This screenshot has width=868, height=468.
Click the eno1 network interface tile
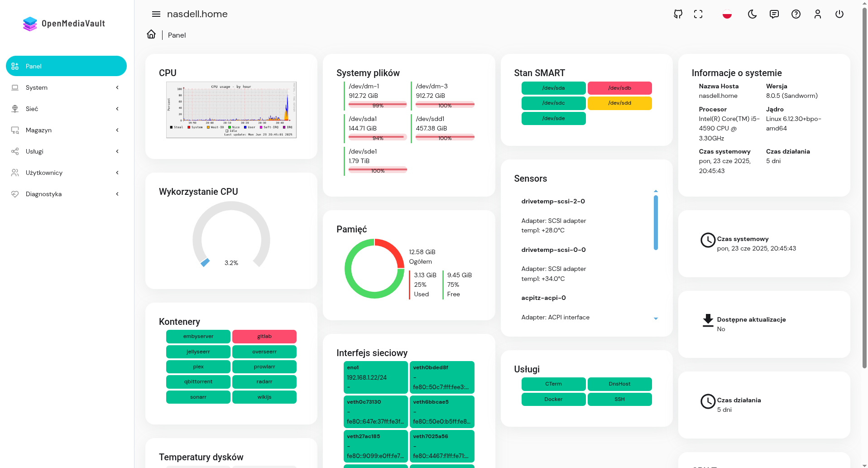point(376,377)
